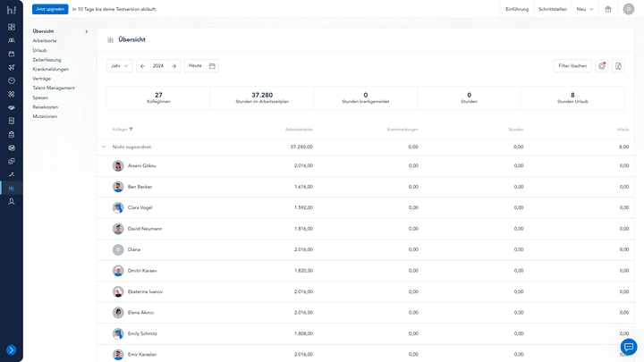Click the gift icon in the top bar

607,9
